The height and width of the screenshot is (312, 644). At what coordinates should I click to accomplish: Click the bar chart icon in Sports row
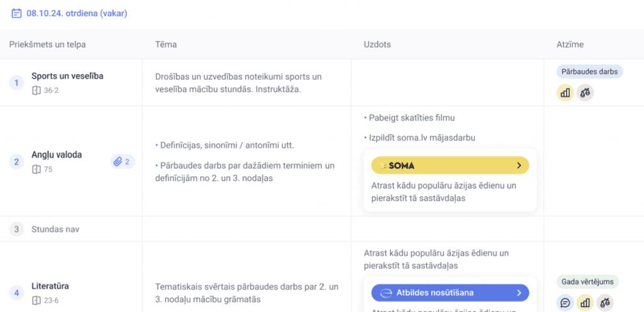tap(565, 92)
